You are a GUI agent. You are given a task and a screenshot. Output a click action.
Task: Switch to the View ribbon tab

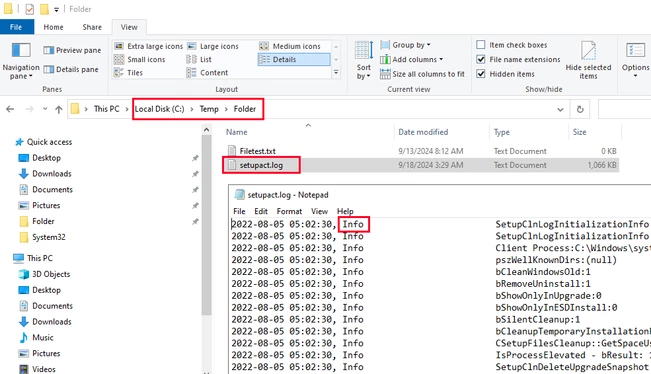pyautogui.click(x=129, y=27)
